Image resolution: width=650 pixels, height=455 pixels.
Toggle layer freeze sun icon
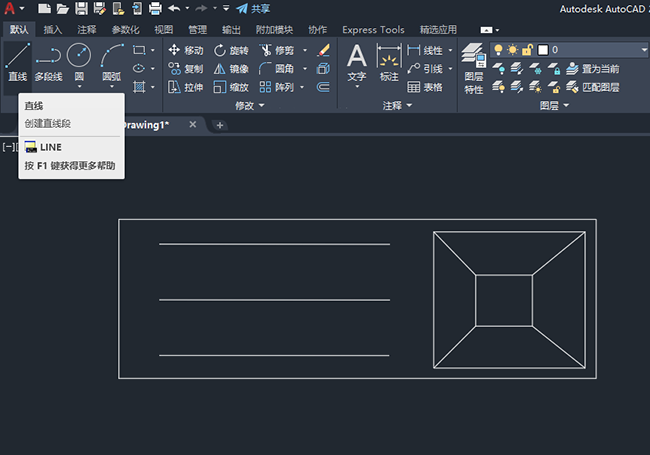click(512, 49)
